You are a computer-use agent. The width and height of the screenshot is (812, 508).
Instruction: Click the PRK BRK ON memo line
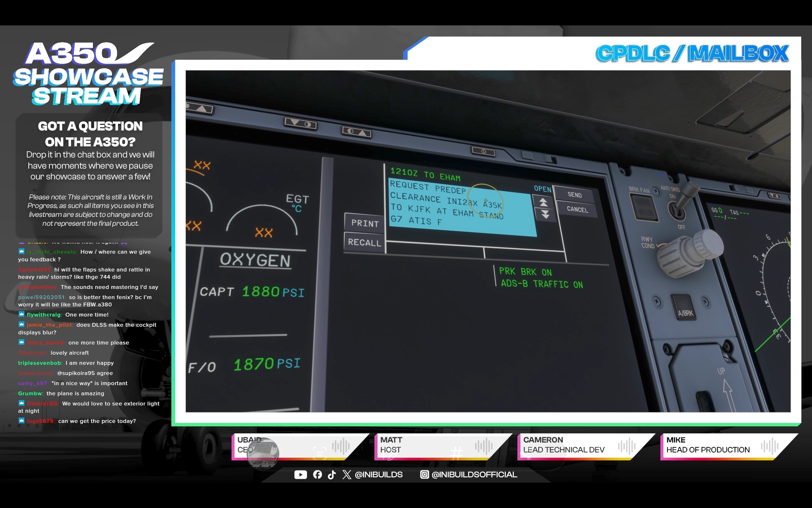(525, 271)
